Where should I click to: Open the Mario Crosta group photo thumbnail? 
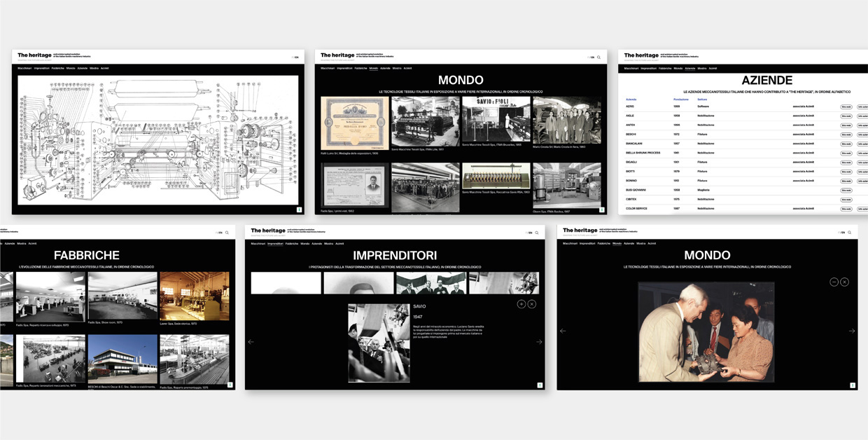coord(567,121)
